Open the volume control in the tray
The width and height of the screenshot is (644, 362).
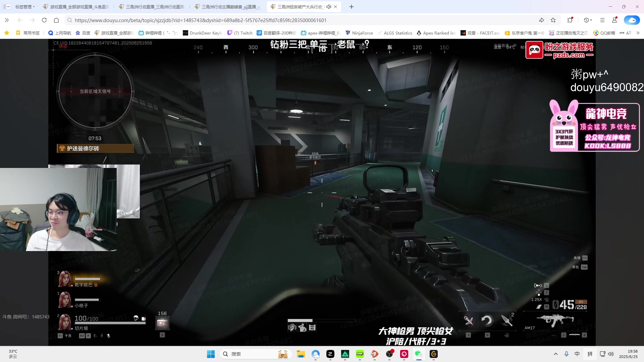click(x=611, y=354)
